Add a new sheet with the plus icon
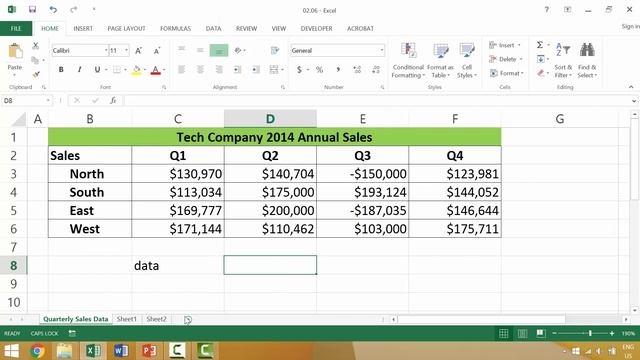 click(x=187, y=320)
